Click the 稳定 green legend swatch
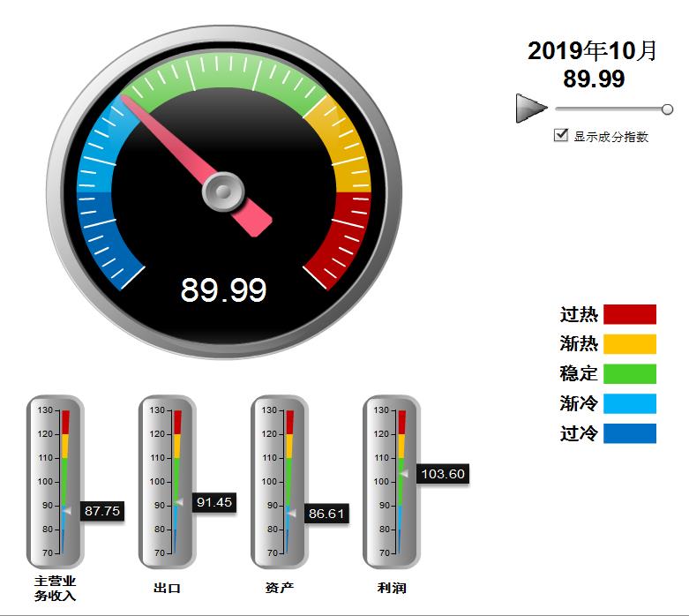This screenshot has height=616, width=689. [x=629, y=374]
